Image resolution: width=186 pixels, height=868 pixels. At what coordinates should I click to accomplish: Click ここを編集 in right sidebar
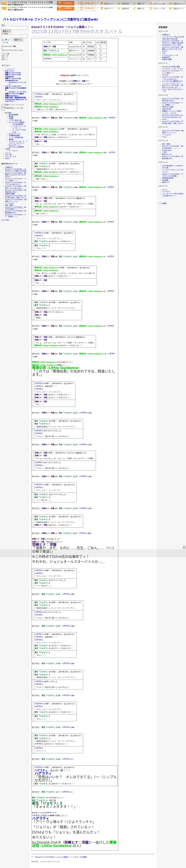162,203
